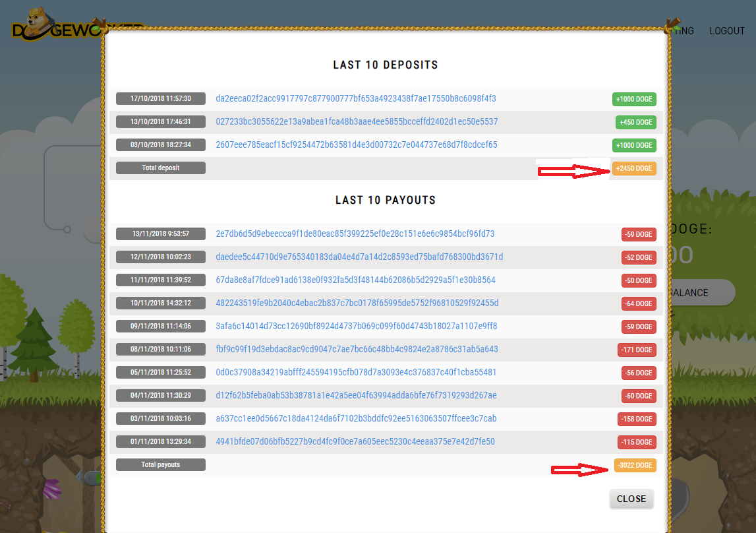
Task: Click the -171 DOGE payout badge
Action: click(636, 350)
